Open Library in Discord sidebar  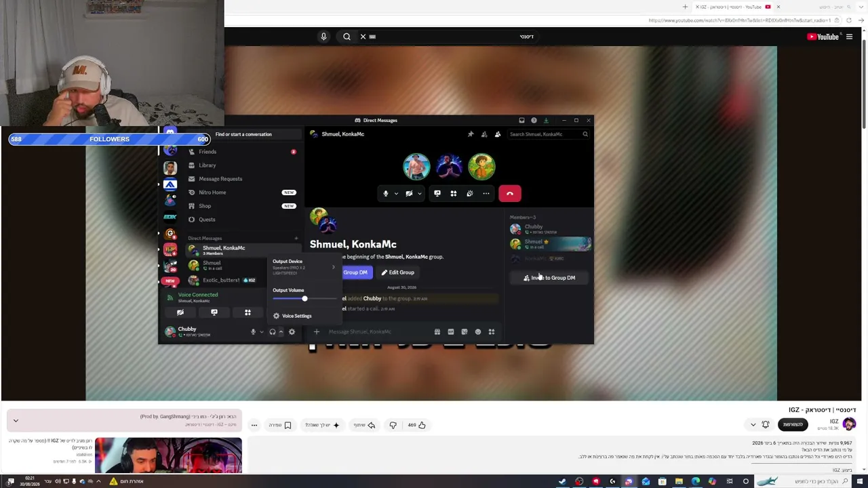point(242,165)
